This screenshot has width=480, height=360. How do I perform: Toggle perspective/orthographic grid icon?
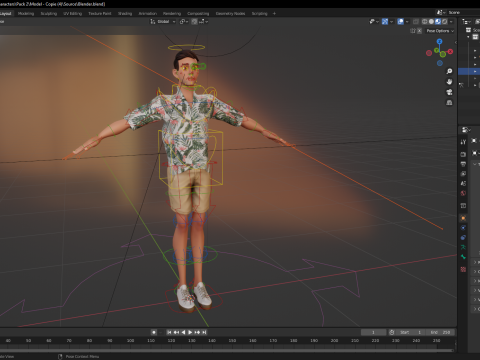click(449, 103)
